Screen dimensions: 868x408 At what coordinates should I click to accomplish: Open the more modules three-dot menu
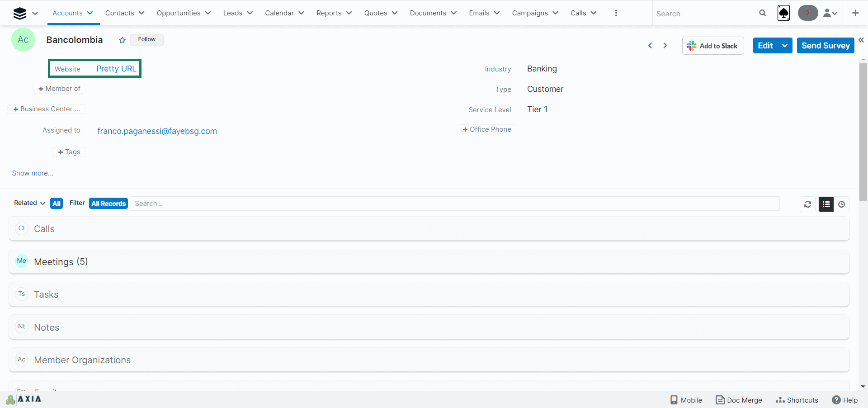pyautogui.click(x=616, y=13)
